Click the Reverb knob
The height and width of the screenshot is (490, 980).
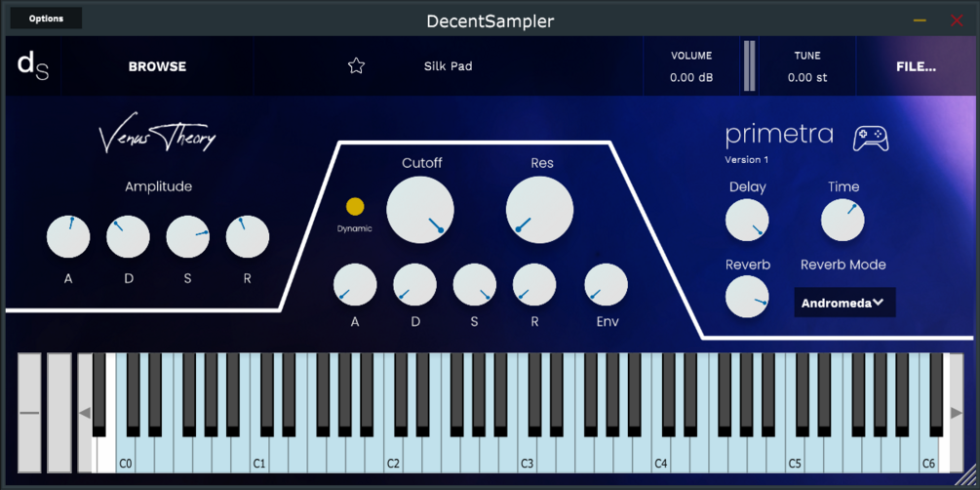pyautogui.click(x=748, y=297)
